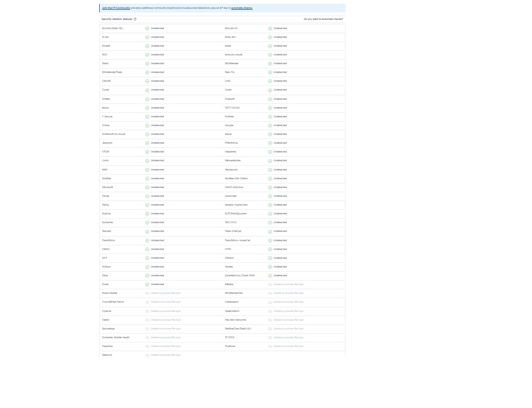The height and width of the screenshot is (408, 532).
Task: Click the check icon next to Fortinet
Action: pyautogui.click(x=270, y=117)
